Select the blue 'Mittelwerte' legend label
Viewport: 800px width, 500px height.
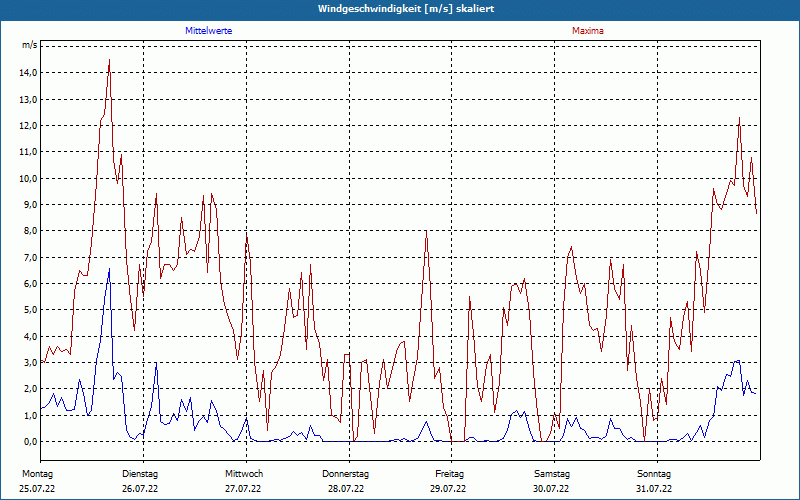coord(209,31)
